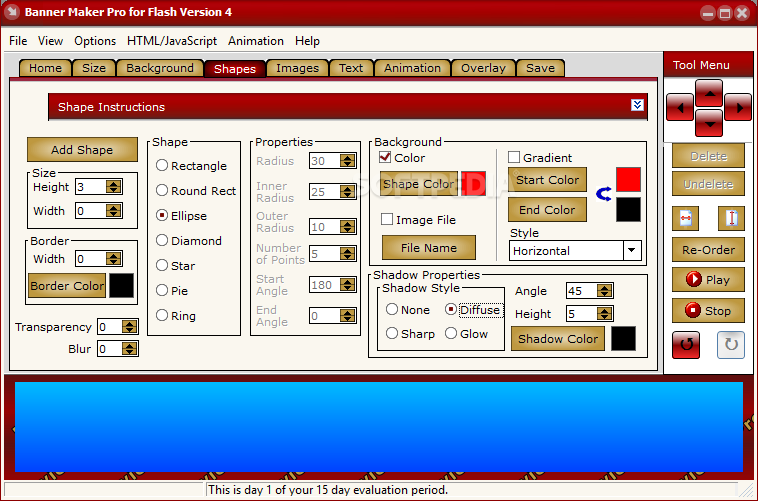Click the Border Color button
This screenshot has width=758, height=501.
point(67,286)
